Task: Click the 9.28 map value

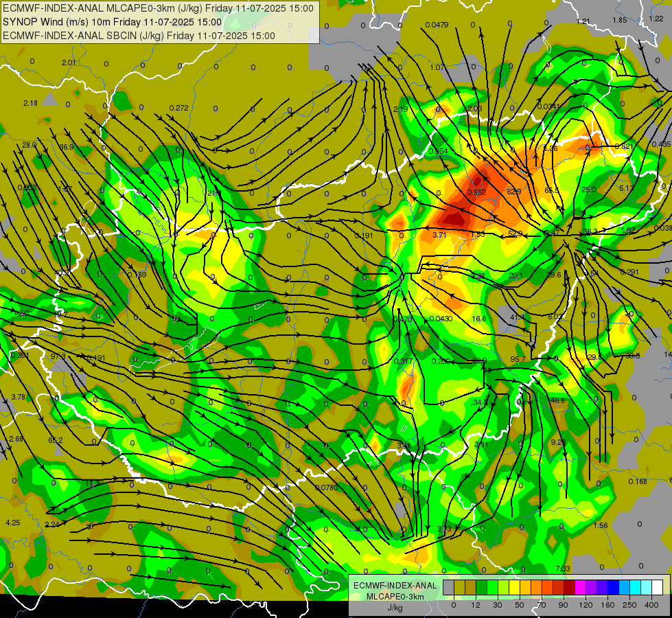Action: pyautogui.click(x=558, y=442)
